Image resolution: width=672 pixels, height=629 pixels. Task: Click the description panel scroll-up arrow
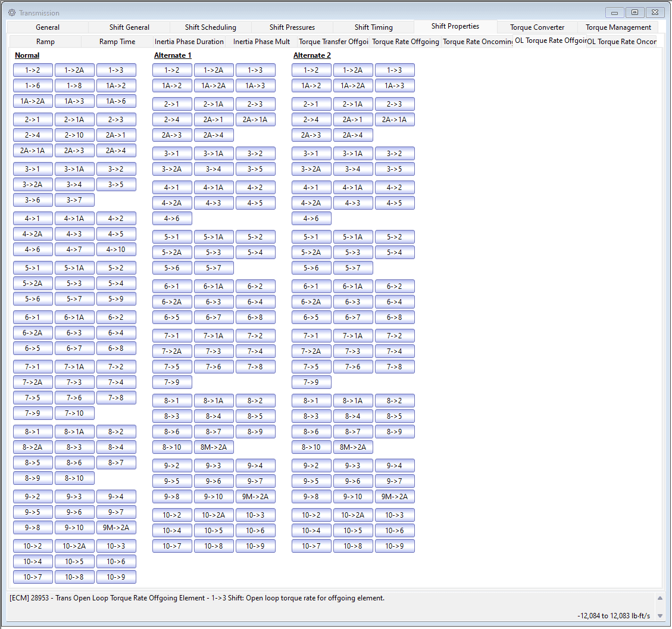coord(660,598)
